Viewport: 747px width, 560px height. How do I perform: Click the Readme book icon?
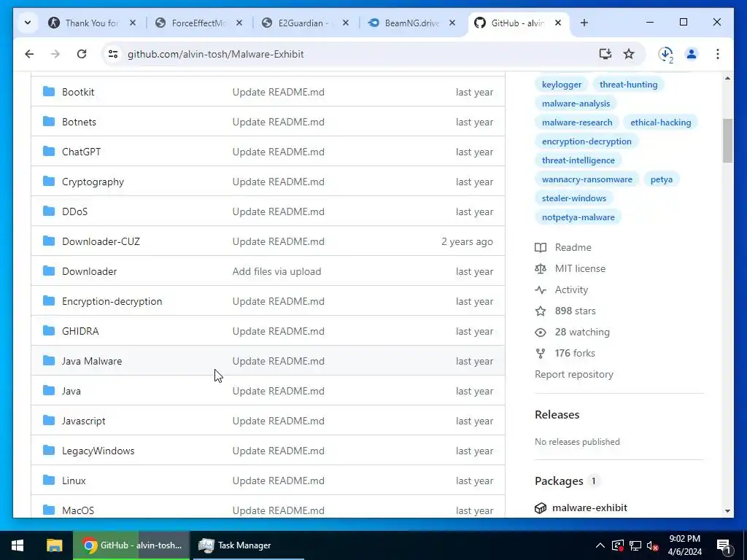541,248
